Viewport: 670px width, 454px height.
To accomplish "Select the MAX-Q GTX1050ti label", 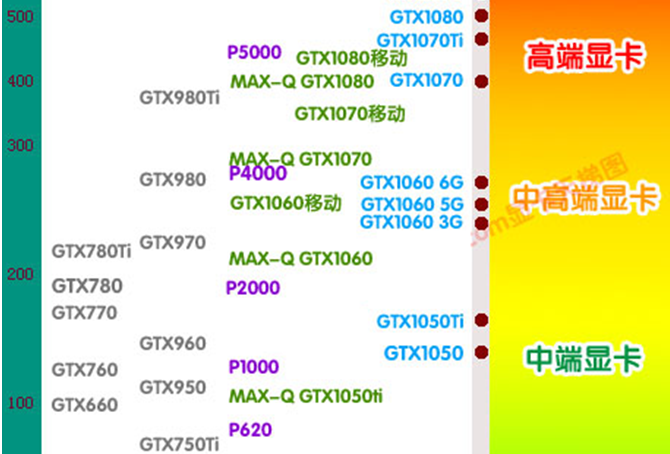I will (306, 397).
